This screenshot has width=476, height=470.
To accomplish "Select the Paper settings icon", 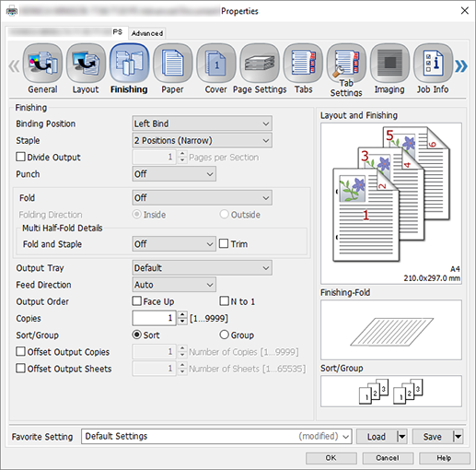I will point(172,64).
